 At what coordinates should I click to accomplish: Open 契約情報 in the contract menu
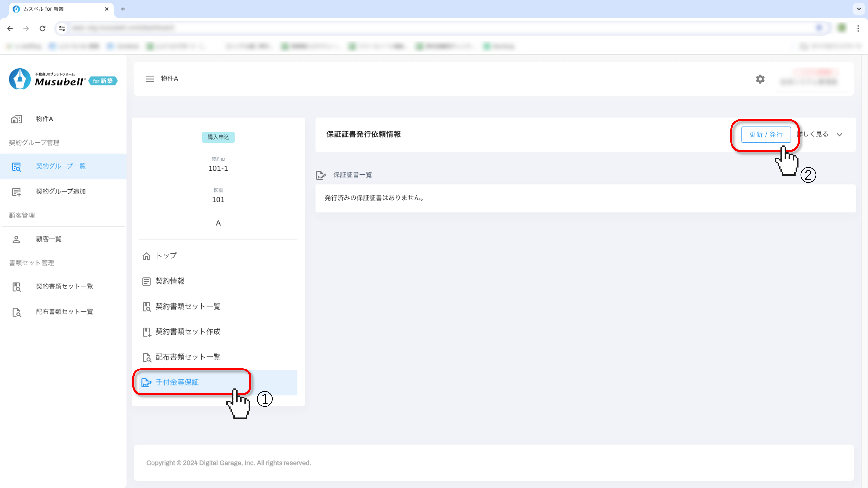click(x=169, y=281)
